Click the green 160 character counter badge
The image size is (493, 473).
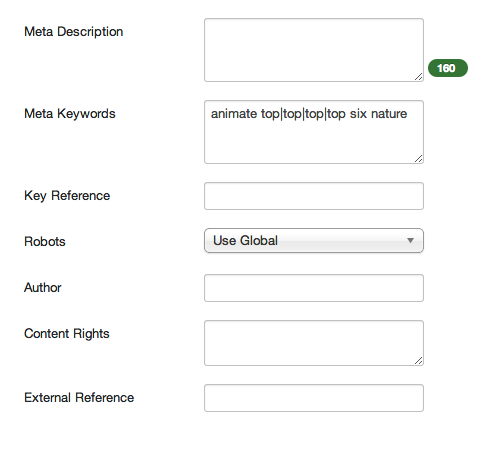pos(448,68)
